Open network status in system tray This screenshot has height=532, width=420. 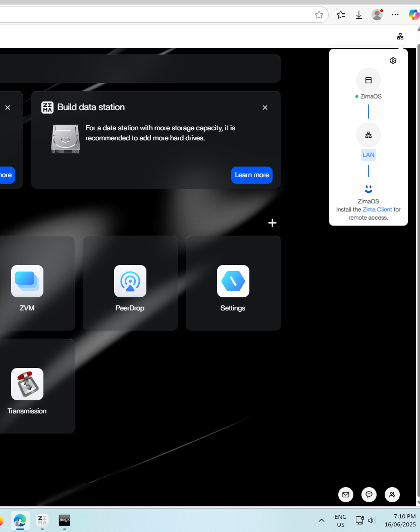pyautogui.click(x=359, y=520)
